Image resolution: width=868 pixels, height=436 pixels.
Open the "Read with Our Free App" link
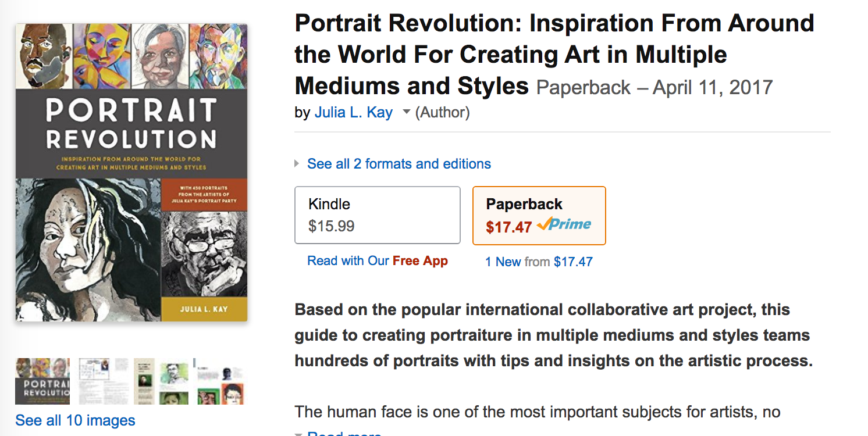coord(377,261)
